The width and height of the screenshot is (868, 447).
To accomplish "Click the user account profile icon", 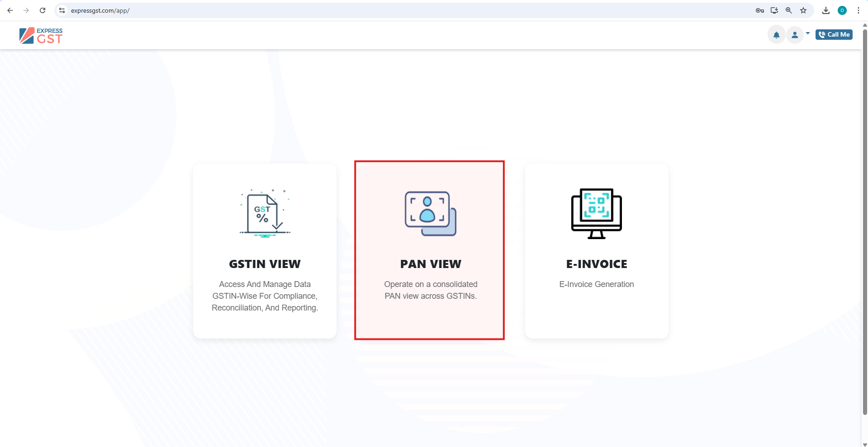I will click(794, 35).
